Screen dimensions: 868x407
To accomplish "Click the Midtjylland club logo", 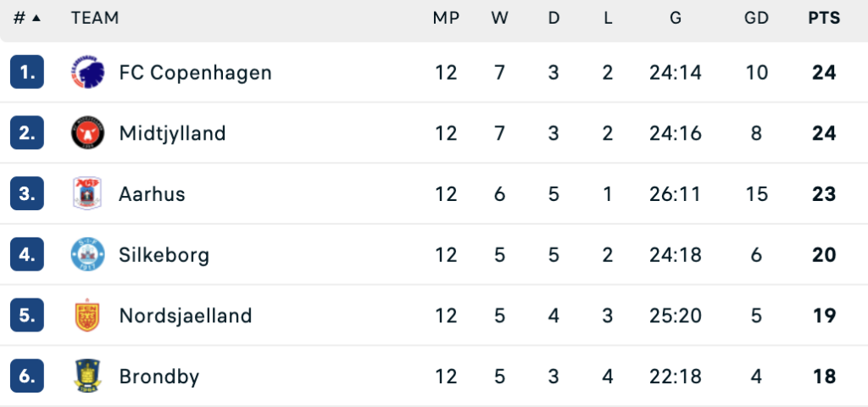I will tap(87, 134).
